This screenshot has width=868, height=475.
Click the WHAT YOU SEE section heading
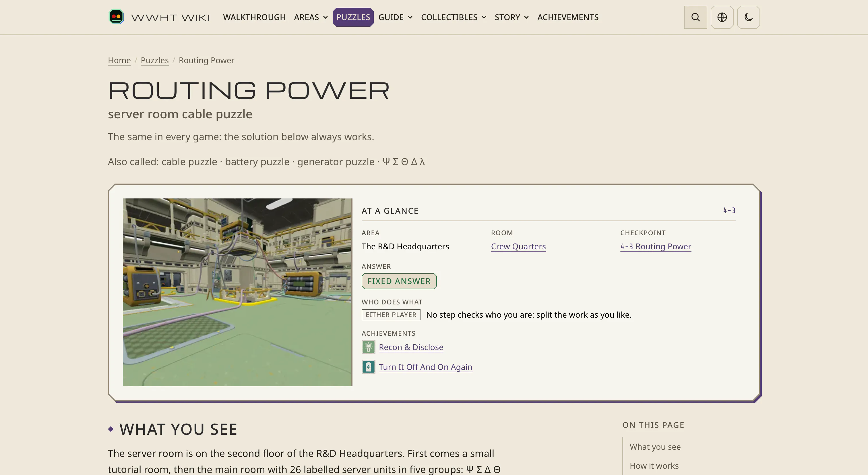coord(178,429)
